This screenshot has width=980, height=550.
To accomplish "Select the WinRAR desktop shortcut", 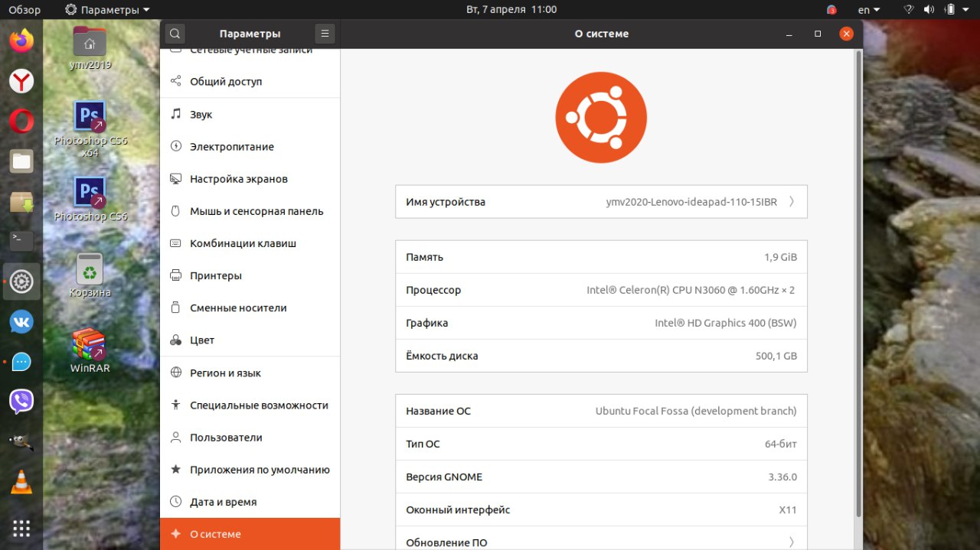I will tap(90, 350).
